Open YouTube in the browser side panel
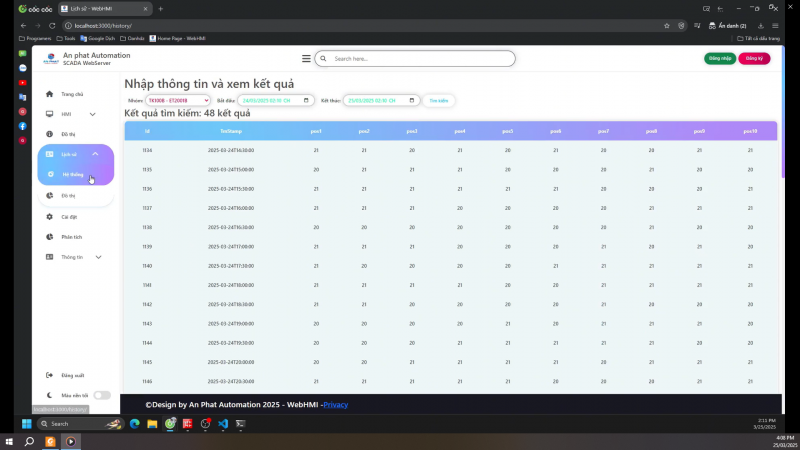The height and width of the screenshot is (450, 800). (x=22, y=82)
